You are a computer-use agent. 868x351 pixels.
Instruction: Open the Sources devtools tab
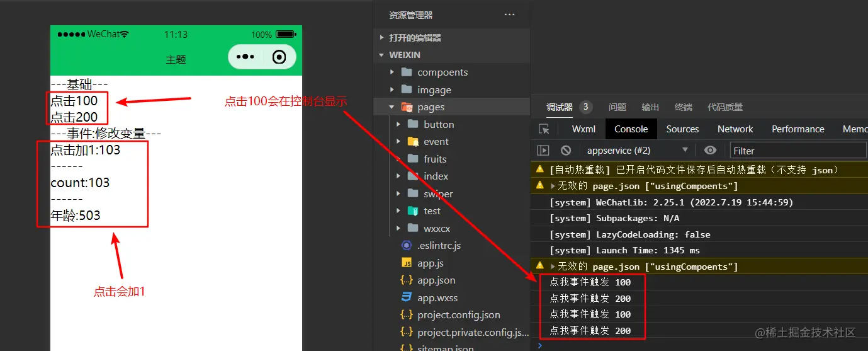pos(682,129)
